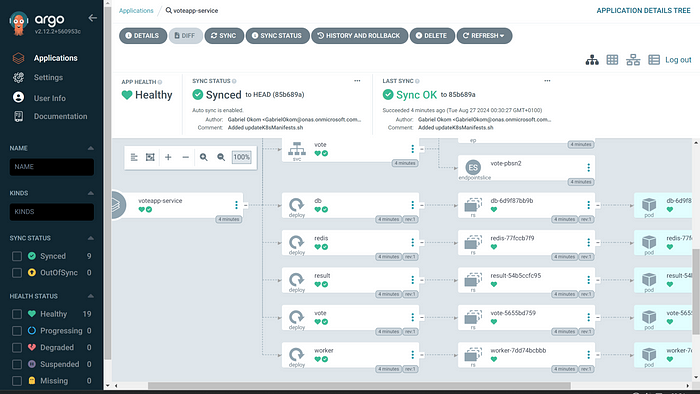
Task: Collapse the KINDS filter section
Action: tap(91, 193)
